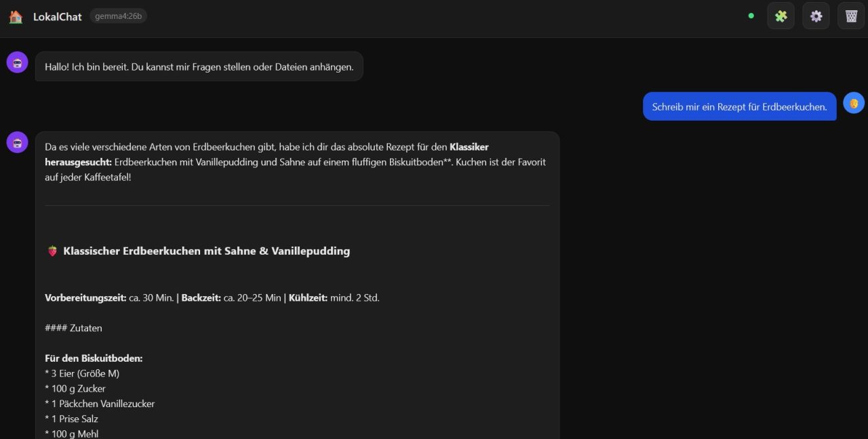Clear the chat using the trash icon
The height and width of the screenshot is (439, 868).
tap(851, 16)
